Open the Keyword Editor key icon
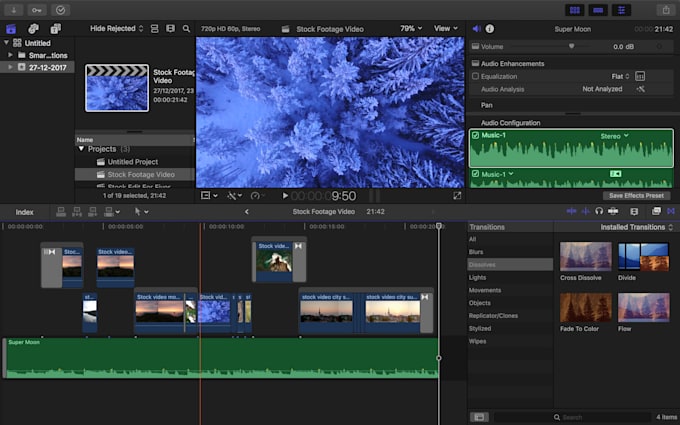Viewport: 680px width, 425px height. [37, 10]
